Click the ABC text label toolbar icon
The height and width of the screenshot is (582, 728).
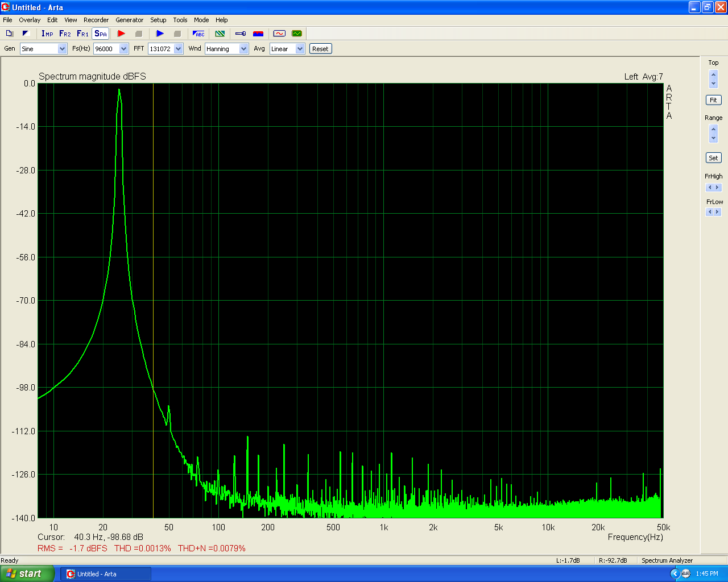click(x=198, y=34)
